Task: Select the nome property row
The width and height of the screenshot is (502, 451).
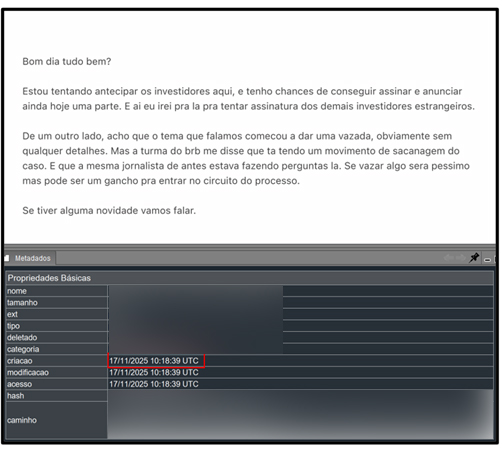Action: [250, 291]
